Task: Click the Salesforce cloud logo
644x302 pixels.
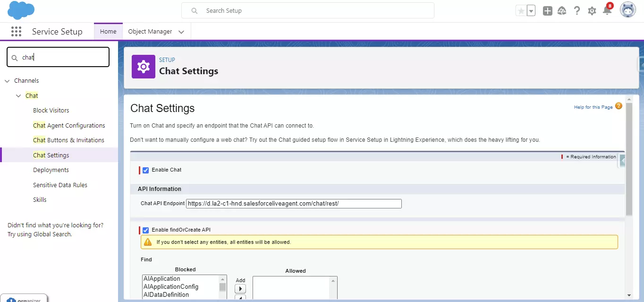Action: click(x=21, y=10)
